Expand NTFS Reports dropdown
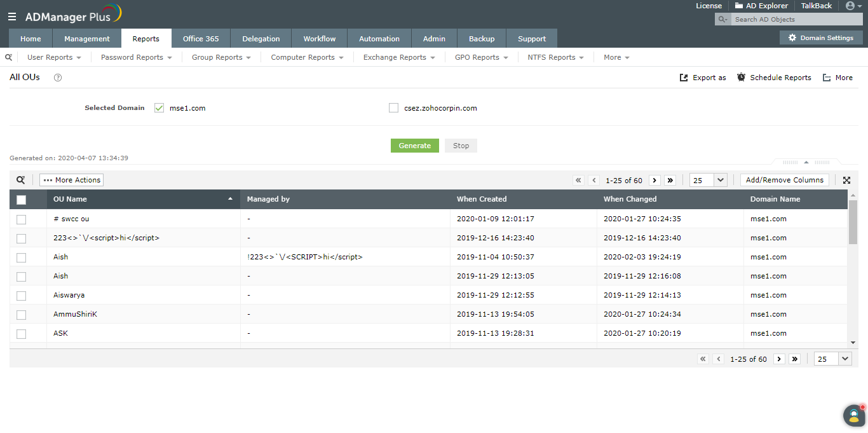Viewport: 868px width, 433px height. coord(555,57)
